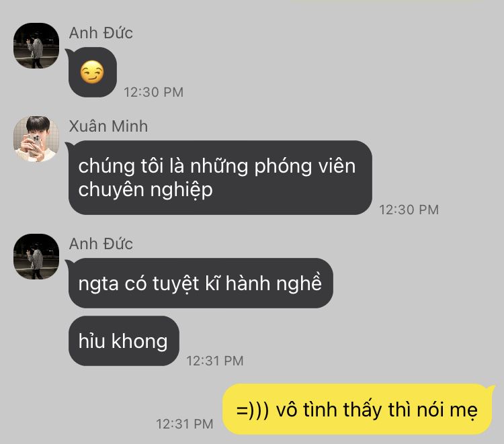Click the word 'khong' in the short bubble
This screenshot has height=444, width=504.
(x=140, y=341)
